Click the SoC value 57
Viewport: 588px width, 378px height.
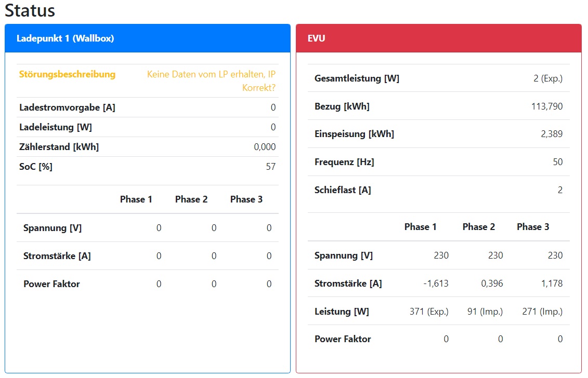point(270,167)
